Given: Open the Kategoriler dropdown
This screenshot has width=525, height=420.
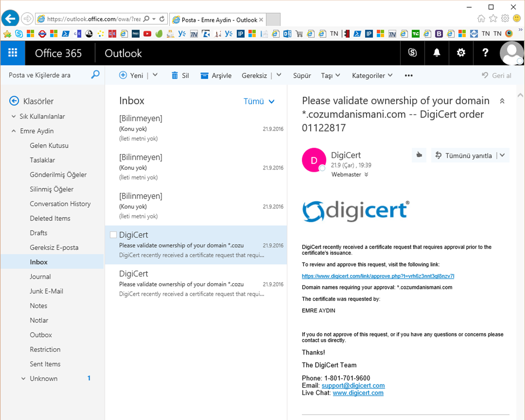Looking at the screenshot, I should (372, 76).
